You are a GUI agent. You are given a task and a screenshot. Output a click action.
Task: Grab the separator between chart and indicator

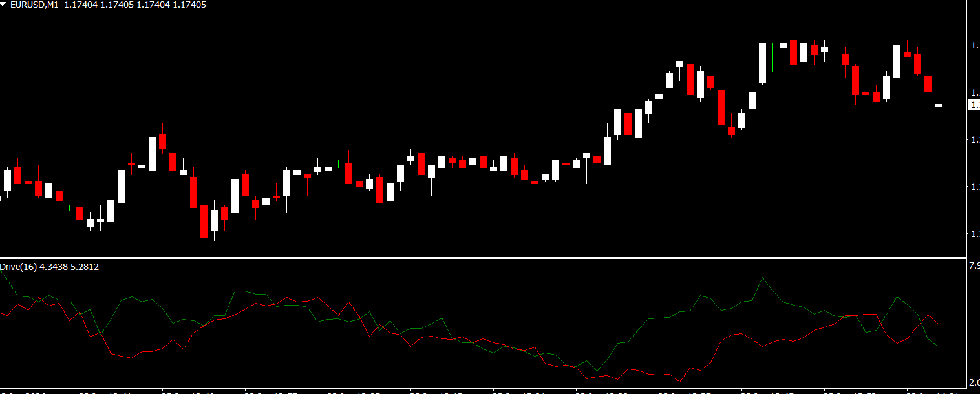coord(484,258)
